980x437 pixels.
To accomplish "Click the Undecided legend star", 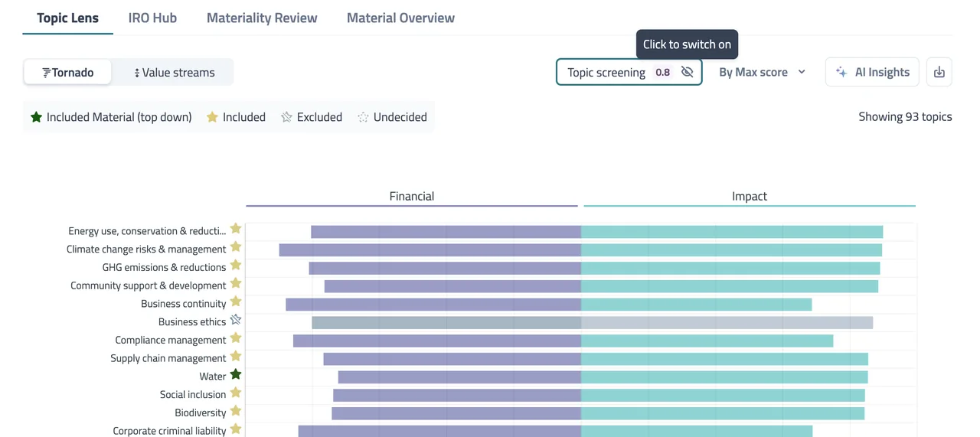I will click(x=363, y=117).
